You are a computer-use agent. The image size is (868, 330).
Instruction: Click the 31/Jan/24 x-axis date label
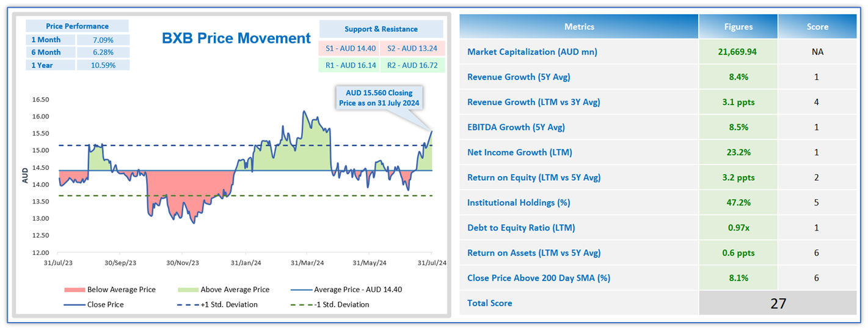(246, 263)
